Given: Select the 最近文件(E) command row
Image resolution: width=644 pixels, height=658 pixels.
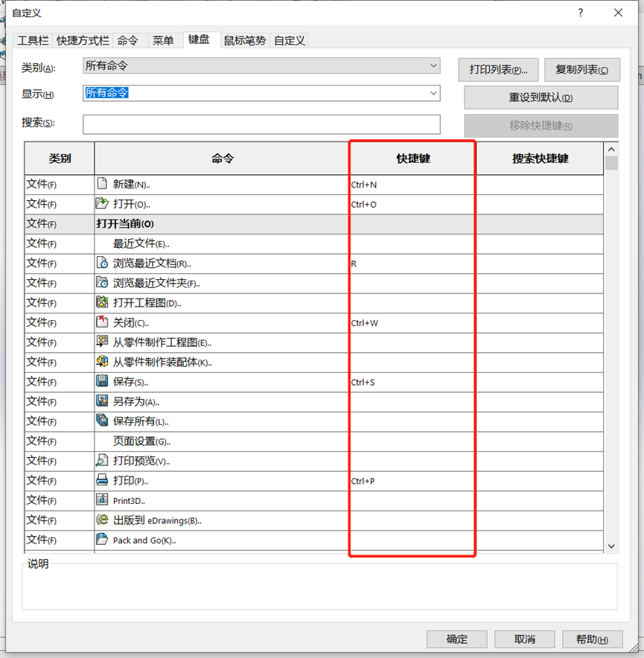Looking at the screenshot, I should tap(314, 244).
